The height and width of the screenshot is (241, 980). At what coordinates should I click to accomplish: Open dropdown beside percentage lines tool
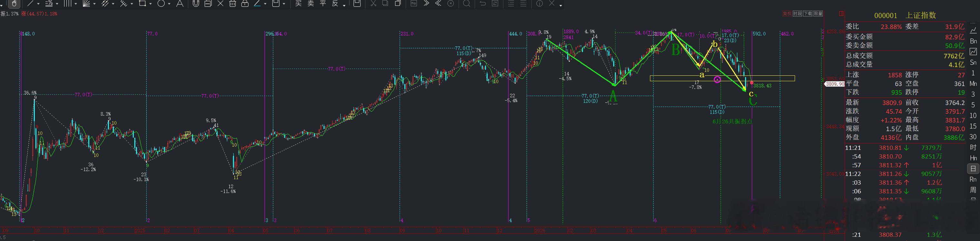tap(57, 4)
